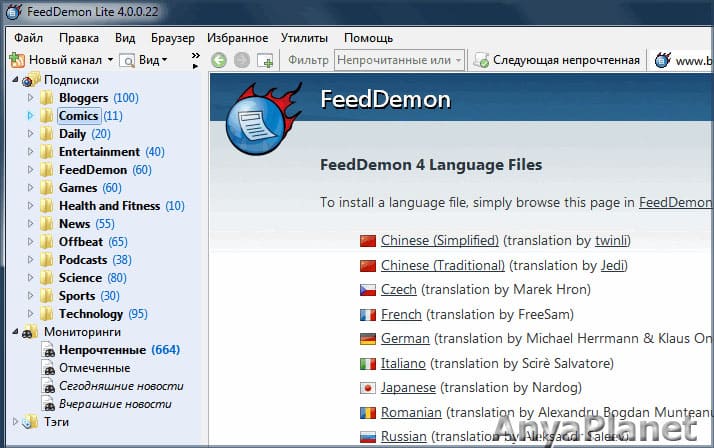Click the Bloggers folder icon
Viewport: 714px width, 448px height.
pos(46,97)
